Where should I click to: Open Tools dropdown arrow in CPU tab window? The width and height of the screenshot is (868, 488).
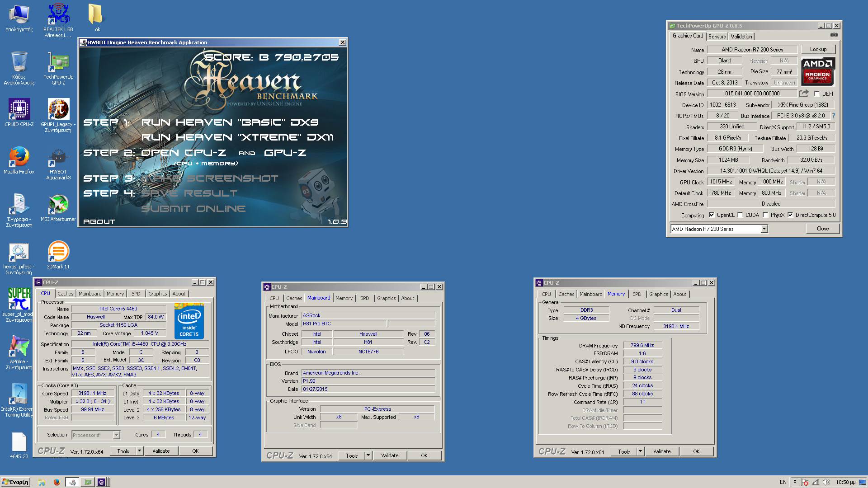coord(139,451)
